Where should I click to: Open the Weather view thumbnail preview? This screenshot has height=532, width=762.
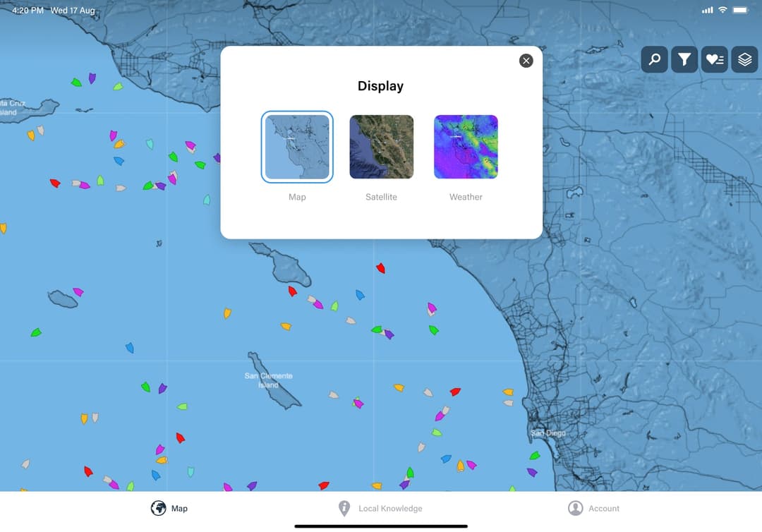point(466,147)
